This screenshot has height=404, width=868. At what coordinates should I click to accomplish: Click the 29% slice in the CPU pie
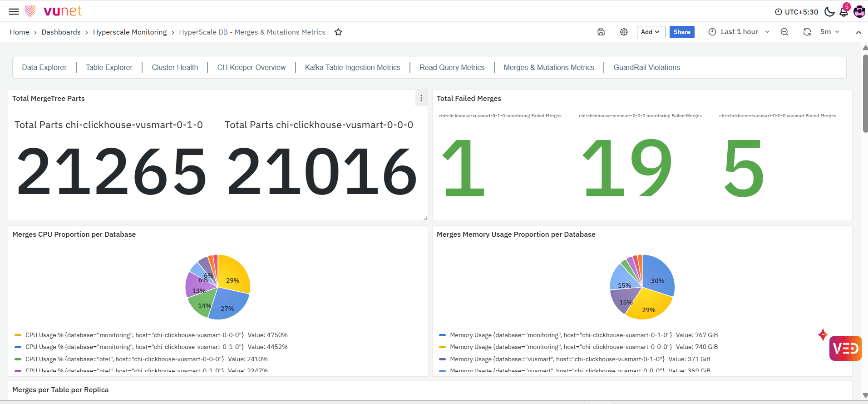point(234,274)
